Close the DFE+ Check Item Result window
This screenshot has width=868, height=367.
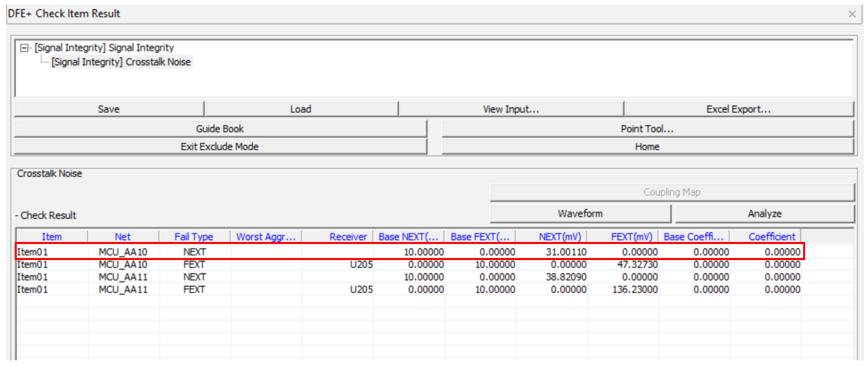tap(852, 14)
